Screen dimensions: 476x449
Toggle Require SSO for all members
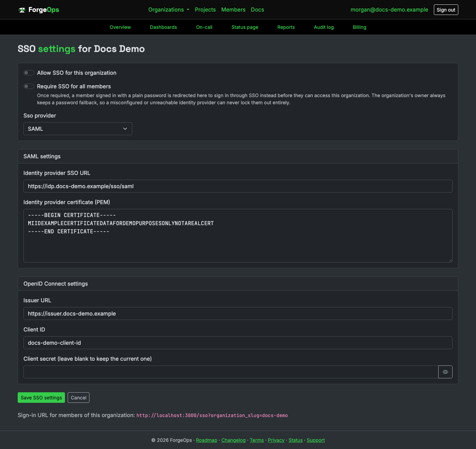click(29, 86)
